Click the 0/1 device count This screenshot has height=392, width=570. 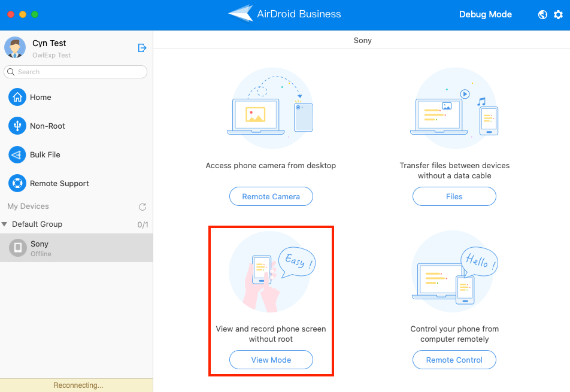[x=142, y=225]
